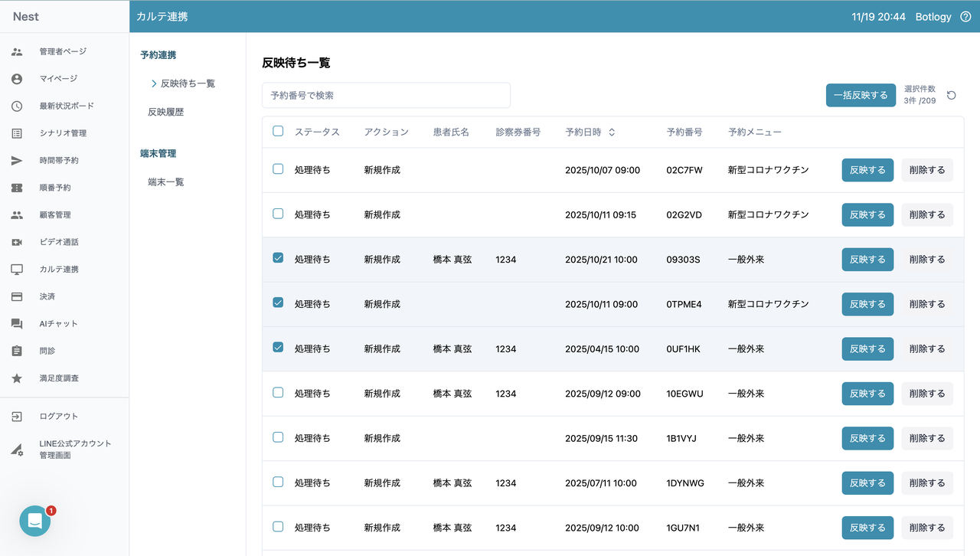Click the LINE公式アカウント管理画面 icon
This screenshot has height=556, width=980.
[x=17, y=450]
